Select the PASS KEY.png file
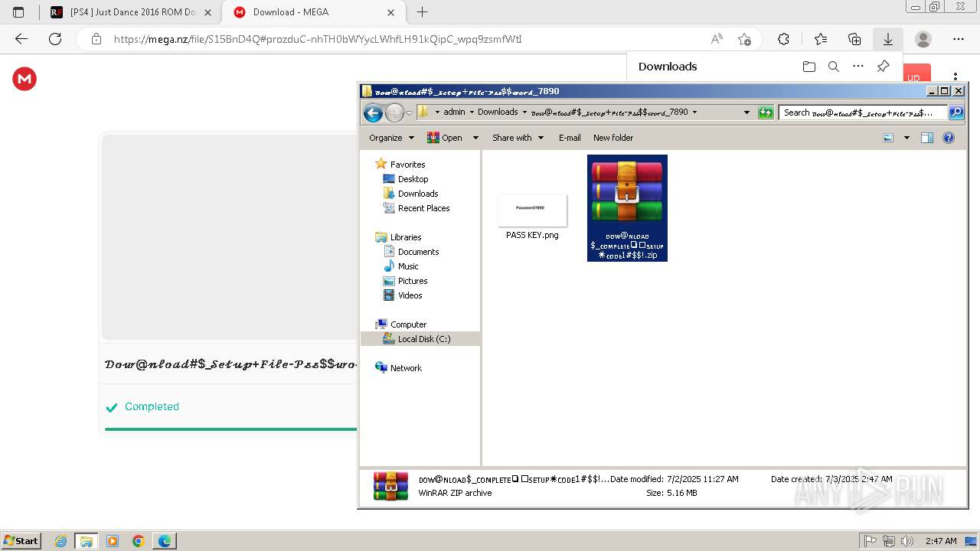The width and height of the screenshot is (980, 551). pos(532,217)
